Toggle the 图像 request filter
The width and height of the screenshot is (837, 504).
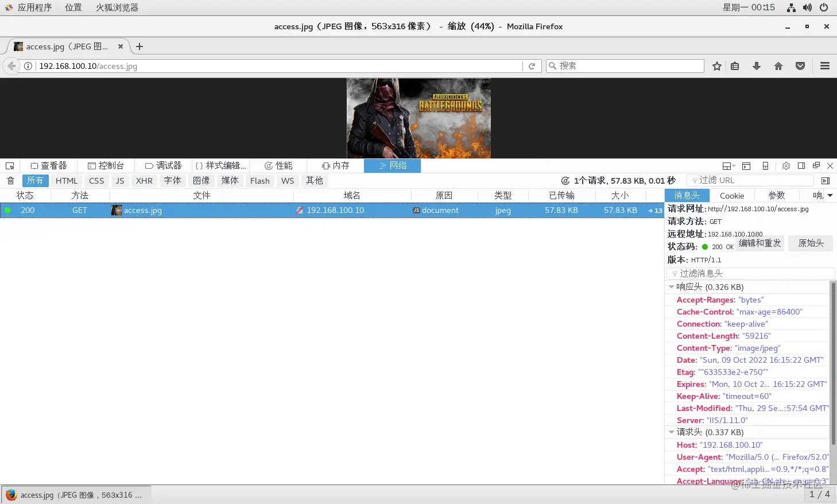201,181
